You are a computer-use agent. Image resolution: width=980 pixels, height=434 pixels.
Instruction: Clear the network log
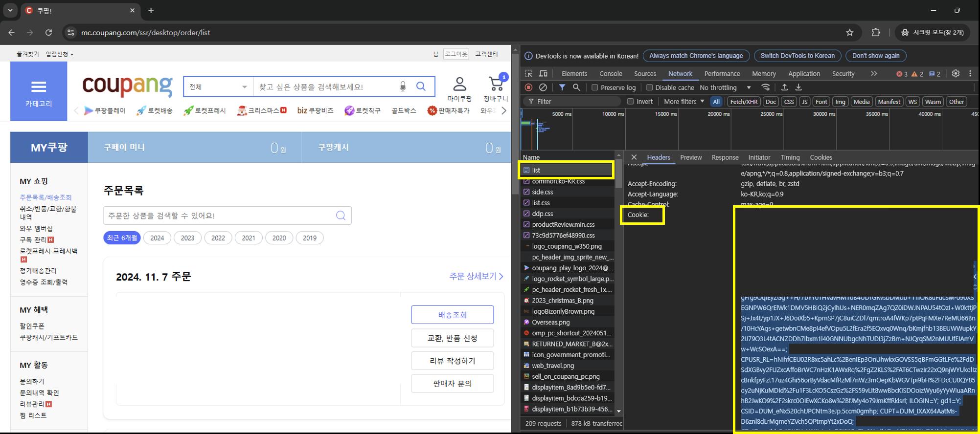[543, 87]
